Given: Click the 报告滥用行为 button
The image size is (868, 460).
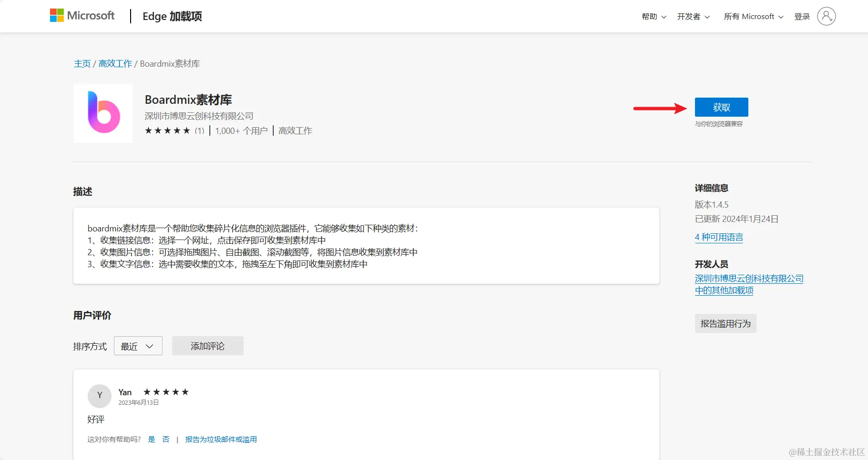Looking at the screenshot, I should coord(725,323).
